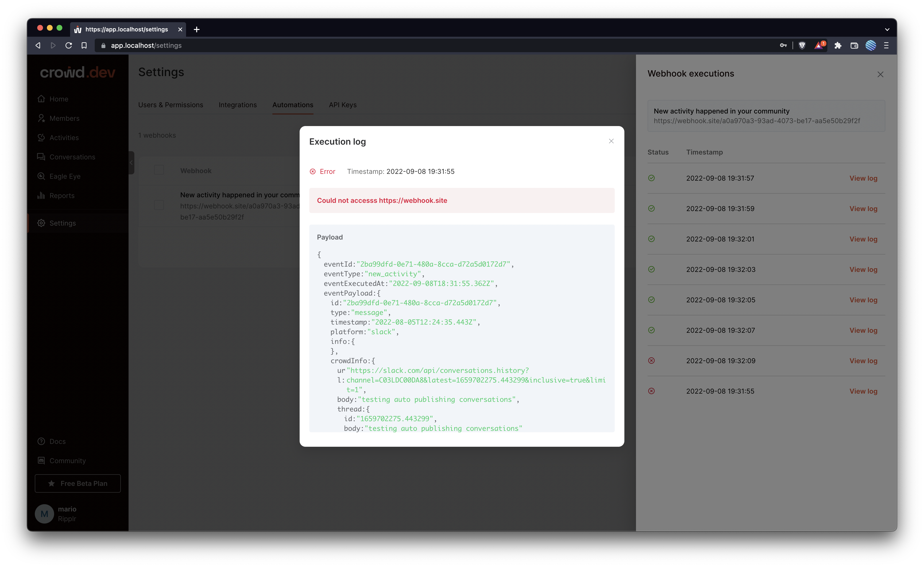
Task: Close the app.localhost/settings browser tab
Action: pos(180,29)
